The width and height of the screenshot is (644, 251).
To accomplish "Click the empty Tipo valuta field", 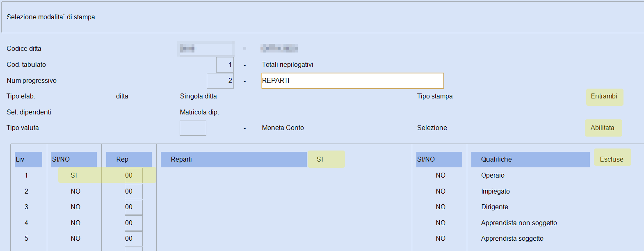I will click(193, 128).
